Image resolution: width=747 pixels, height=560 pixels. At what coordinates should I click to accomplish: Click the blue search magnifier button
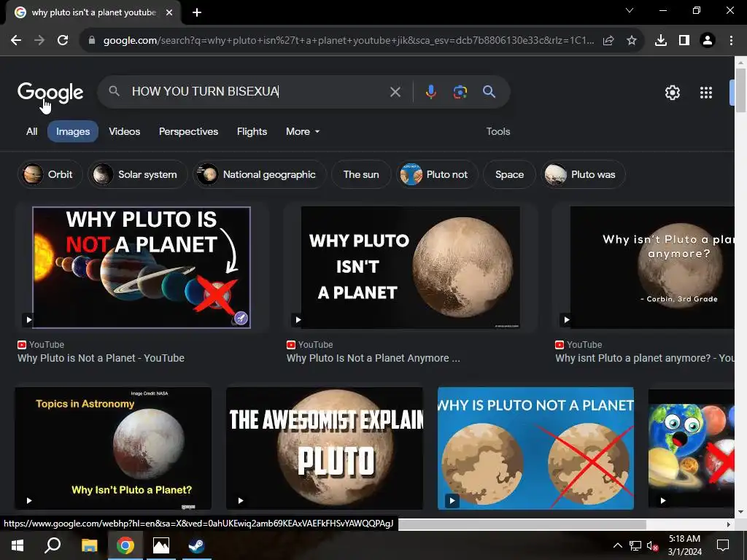coord(489,91)
